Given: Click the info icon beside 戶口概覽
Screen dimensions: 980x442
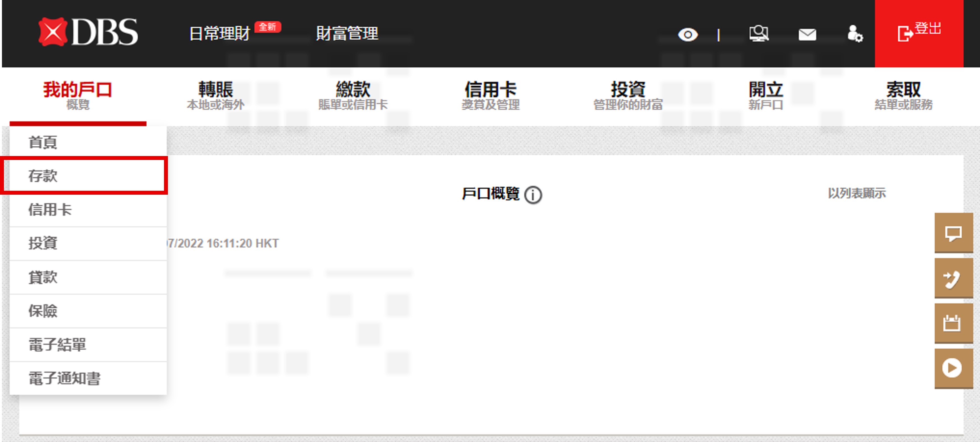Looking at the screenshot, I should pos(533,195).
